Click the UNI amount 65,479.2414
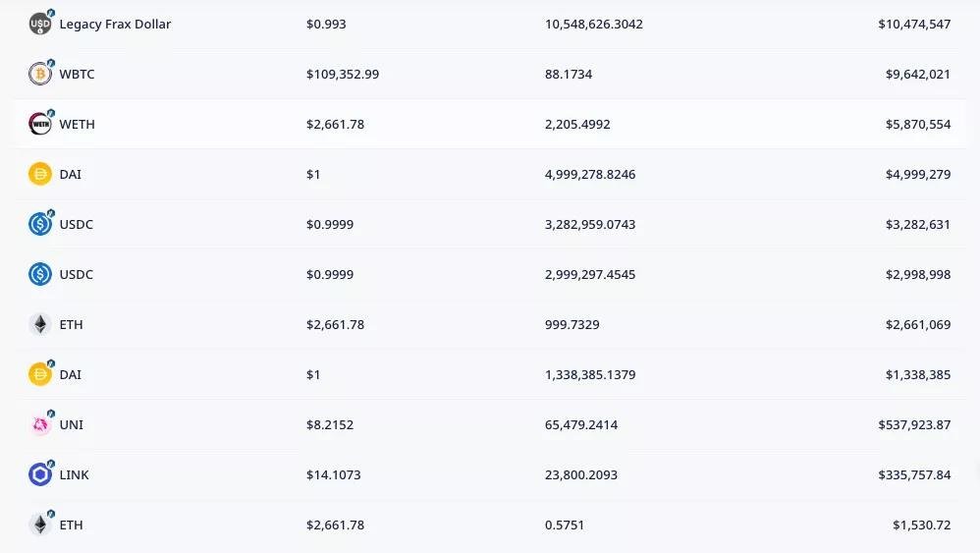Image resolution: width=980 pixels, height=553 pixels. point(581,424)
